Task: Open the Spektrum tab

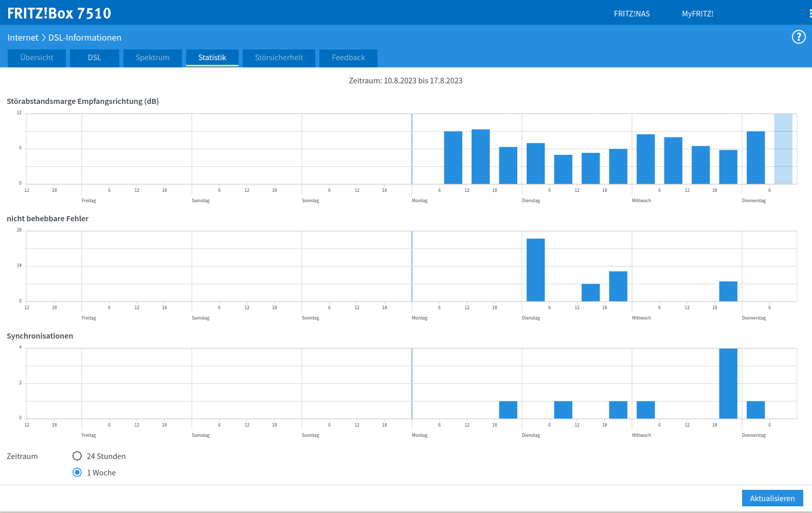Action: point(152,58)
